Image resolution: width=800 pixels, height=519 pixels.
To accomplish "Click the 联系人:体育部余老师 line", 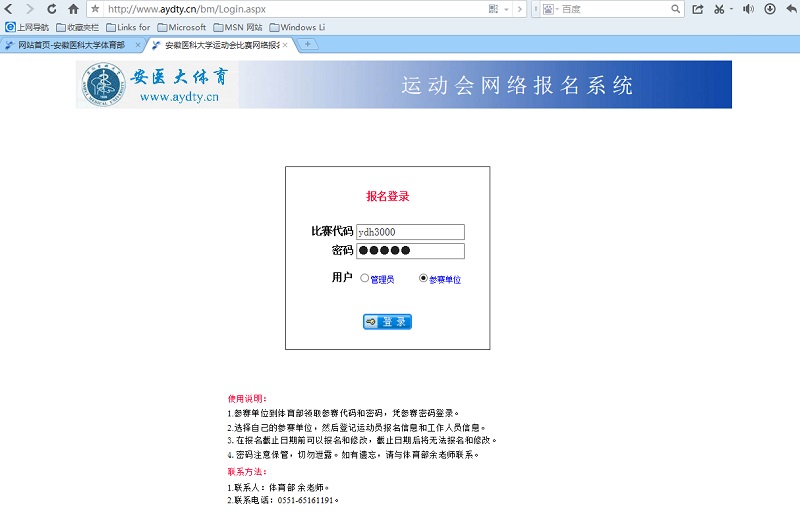I will tap(278, 487).
